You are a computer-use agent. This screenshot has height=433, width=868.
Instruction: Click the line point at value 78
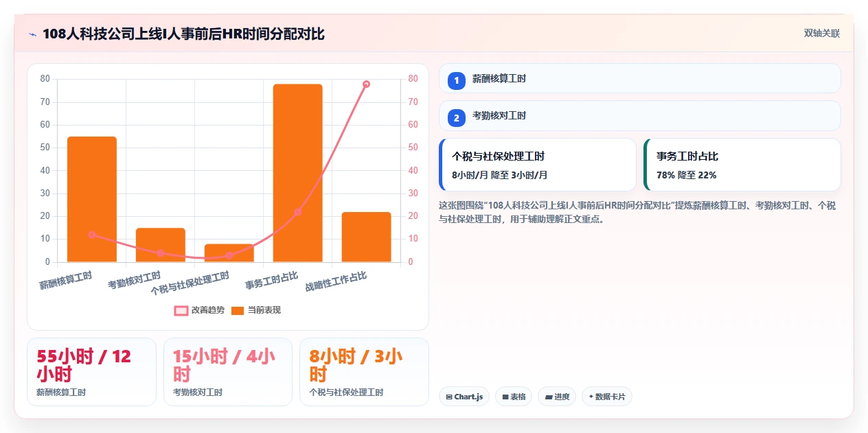366,84
